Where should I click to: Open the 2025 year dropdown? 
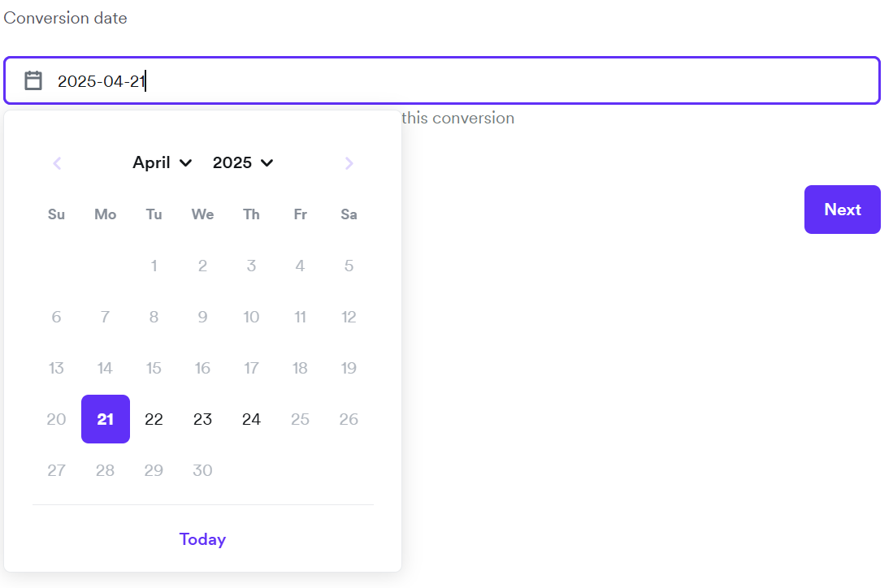[x=243, y=162]
